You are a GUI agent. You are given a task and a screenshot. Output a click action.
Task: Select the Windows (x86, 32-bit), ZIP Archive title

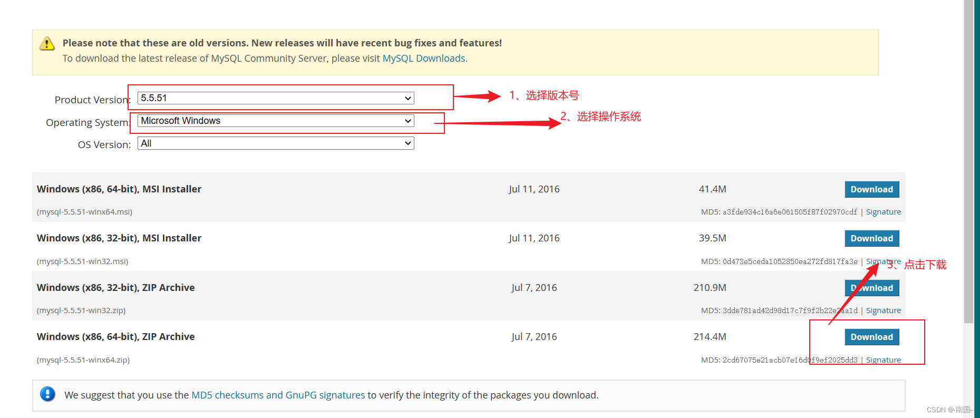point(116,288)
